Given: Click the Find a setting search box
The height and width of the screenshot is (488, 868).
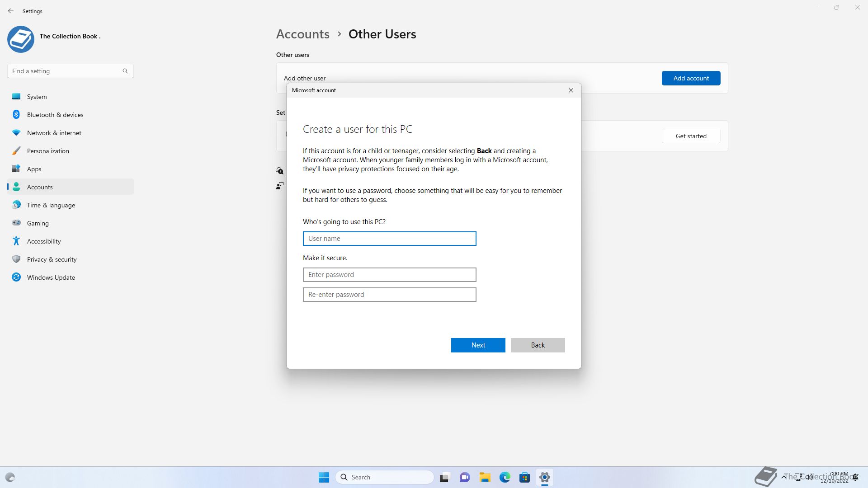Looking at the screenshot, I should pyautogui.click(x=70, y=71).
